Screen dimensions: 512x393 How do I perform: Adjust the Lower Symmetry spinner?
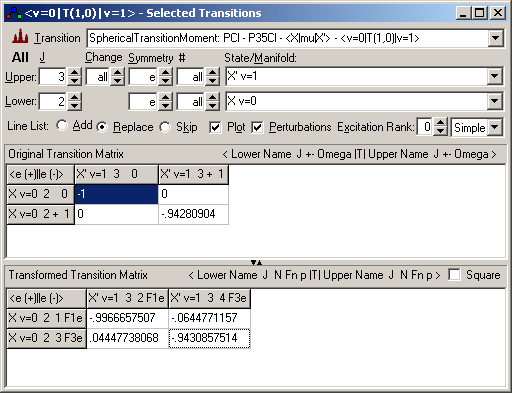(x=165, y=101)
